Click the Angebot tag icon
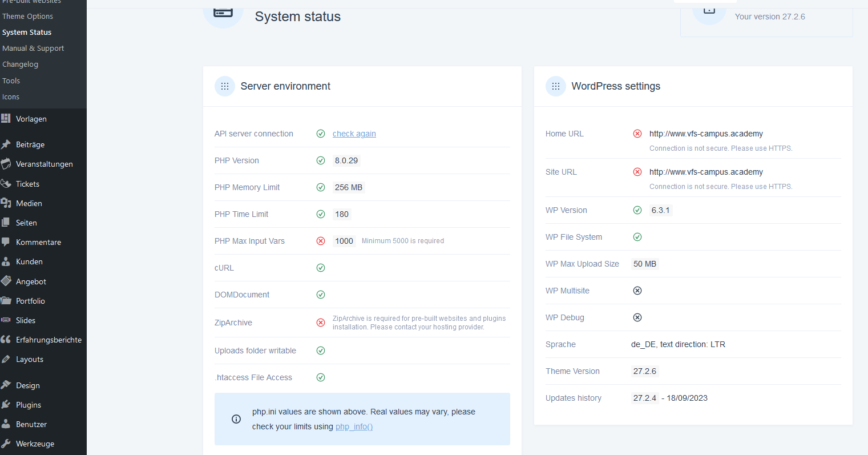Screen dimensions: 868x455 [6, 281]
